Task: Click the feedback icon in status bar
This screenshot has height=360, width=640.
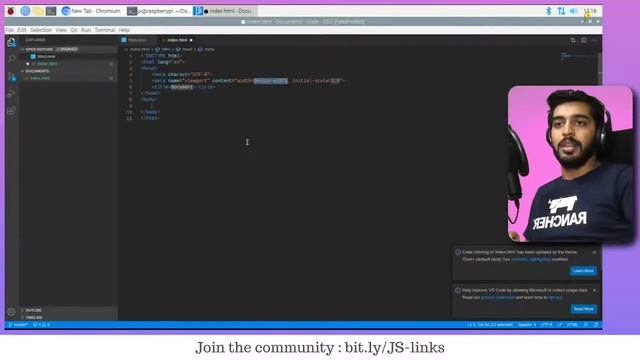Action: pos(586,325)
